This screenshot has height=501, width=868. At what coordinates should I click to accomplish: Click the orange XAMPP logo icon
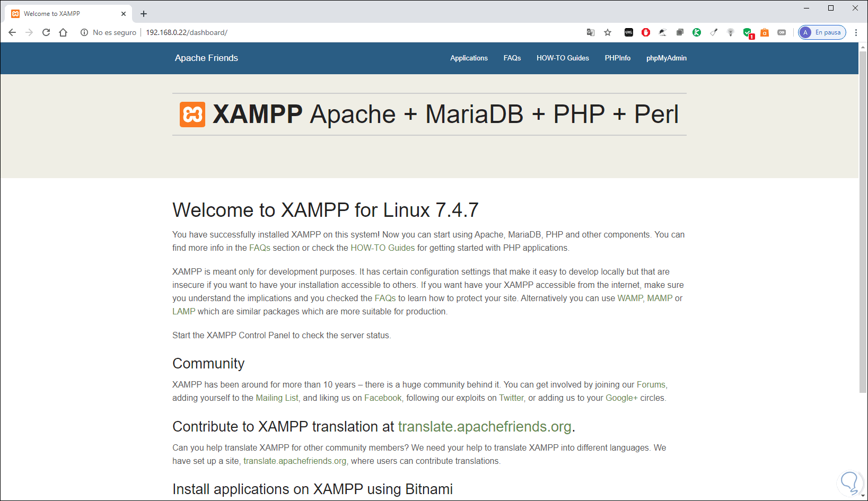coord(192,115)
